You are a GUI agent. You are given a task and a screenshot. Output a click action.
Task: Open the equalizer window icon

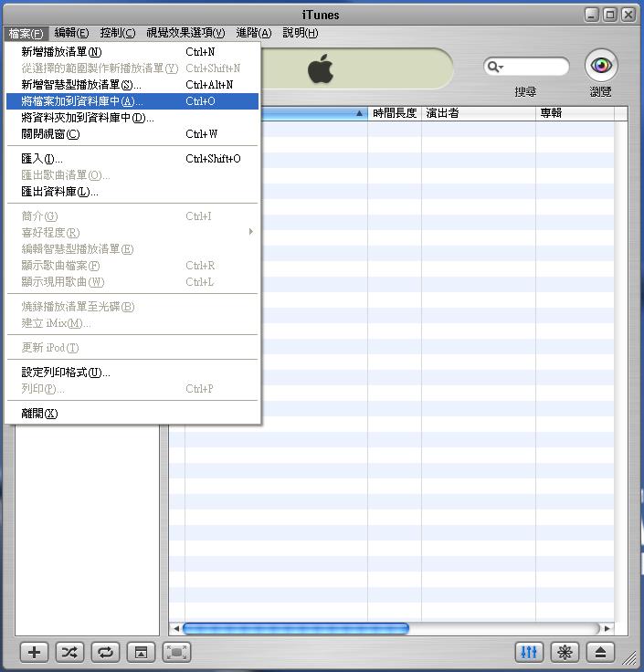click(x=529, y=652)
